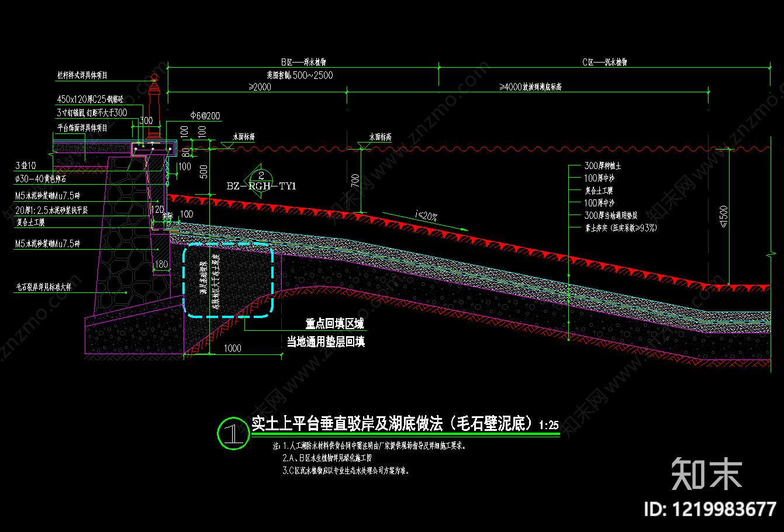Select the '范围控制:500~2500' dimension text
Viewport: 784px width, 532px height.
click(x=300, y=75)
